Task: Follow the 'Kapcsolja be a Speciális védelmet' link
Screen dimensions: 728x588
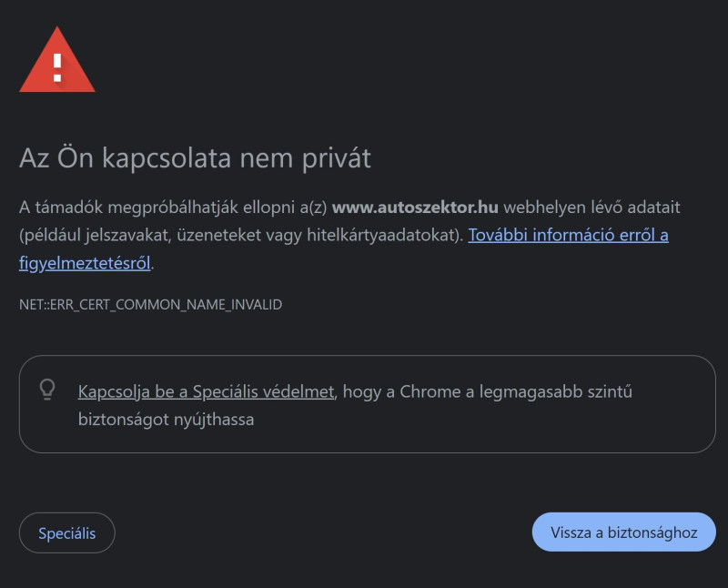Action: [206, 391]
